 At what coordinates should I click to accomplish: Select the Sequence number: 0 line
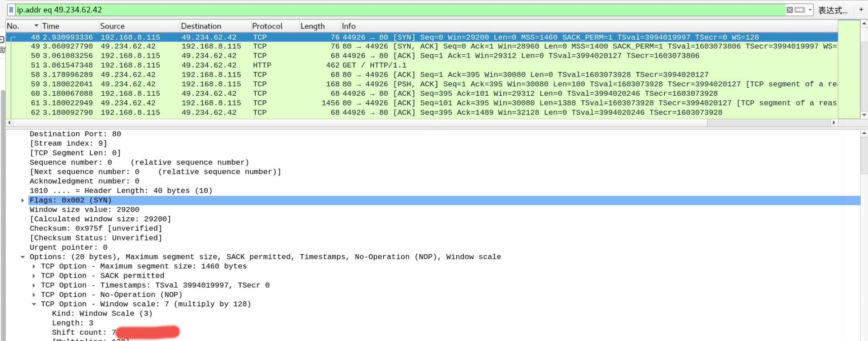(x=139, y=162)
